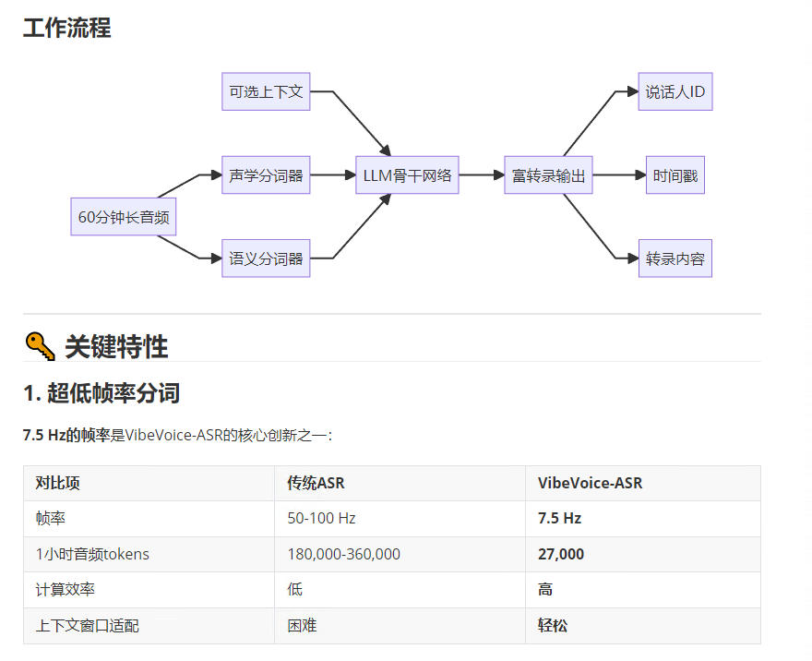The image size is (812, 661).
Task: Click the 声学分词器 flowchart node
Action: [266, 175]
